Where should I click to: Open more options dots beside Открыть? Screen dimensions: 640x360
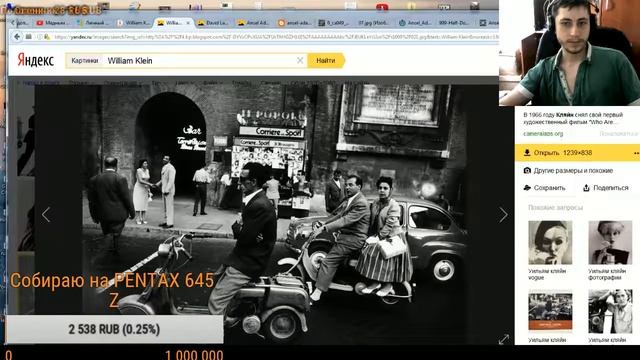pos(636,153)
